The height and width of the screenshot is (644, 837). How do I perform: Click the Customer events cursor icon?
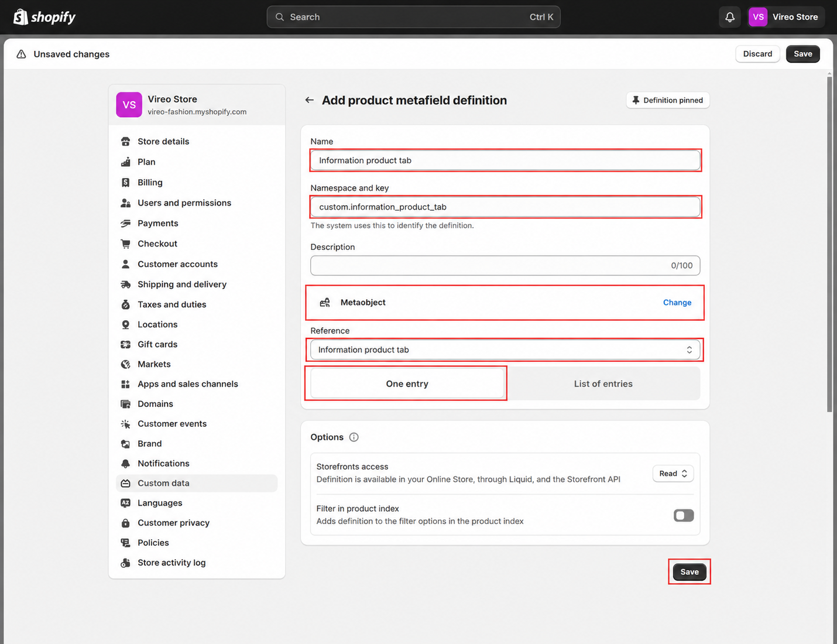point(125,424)
